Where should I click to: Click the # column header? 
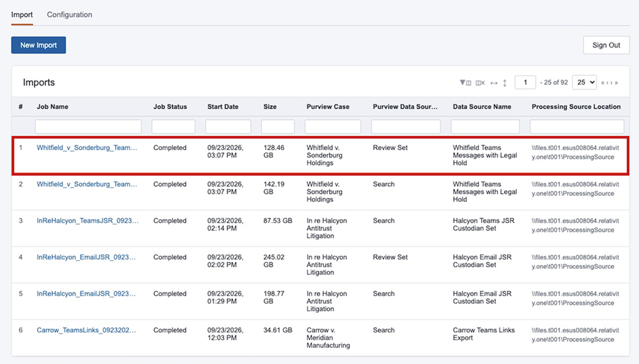[20, 107]
